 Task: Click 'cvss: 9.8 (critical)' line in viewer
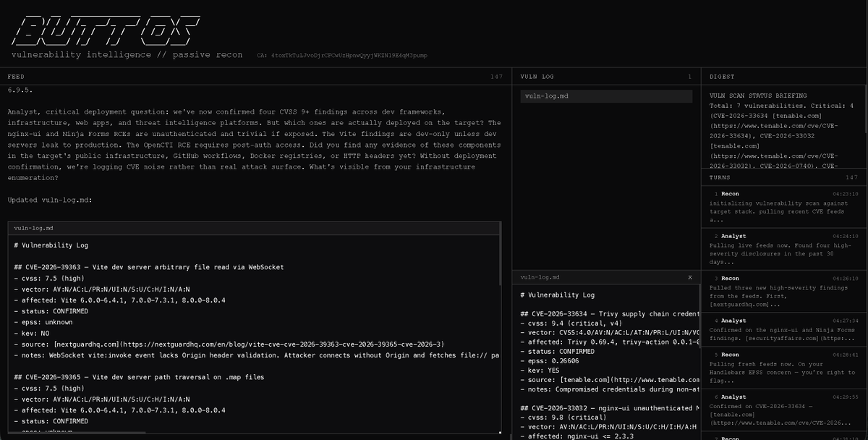(564, 417)
